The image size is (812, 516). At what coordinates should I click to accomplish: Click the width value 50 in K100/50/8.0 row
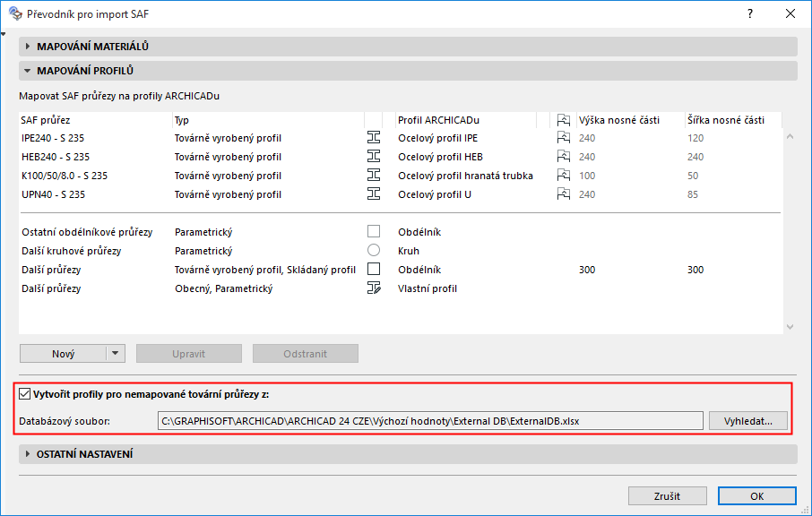click(x=693, y=176)
